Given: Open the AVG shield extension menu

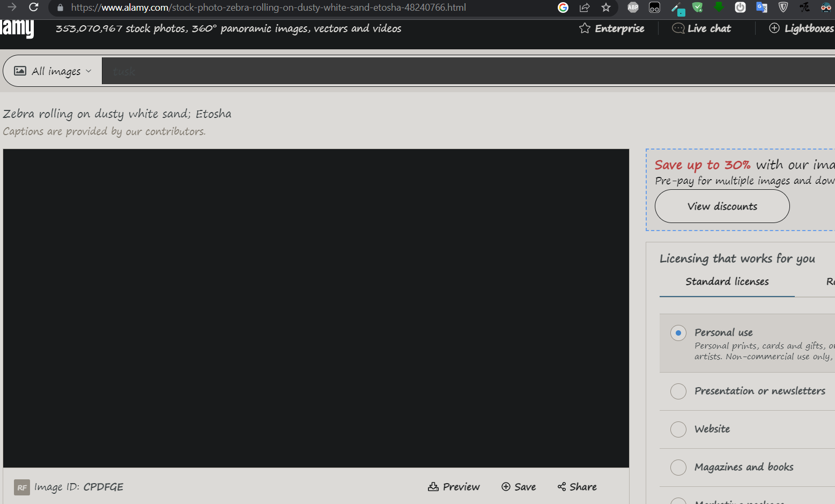Looking at the screenshot, I should pos(698,8).
